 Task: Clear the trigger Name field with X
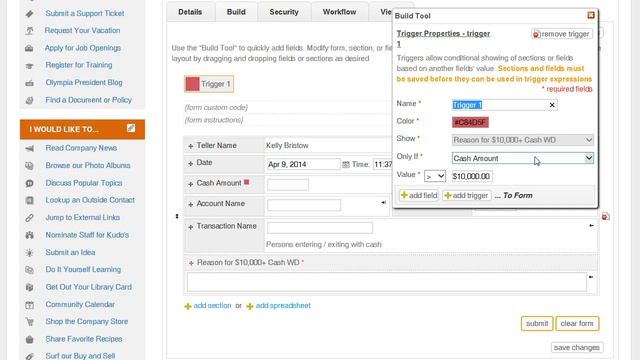[x=552, y=105]
